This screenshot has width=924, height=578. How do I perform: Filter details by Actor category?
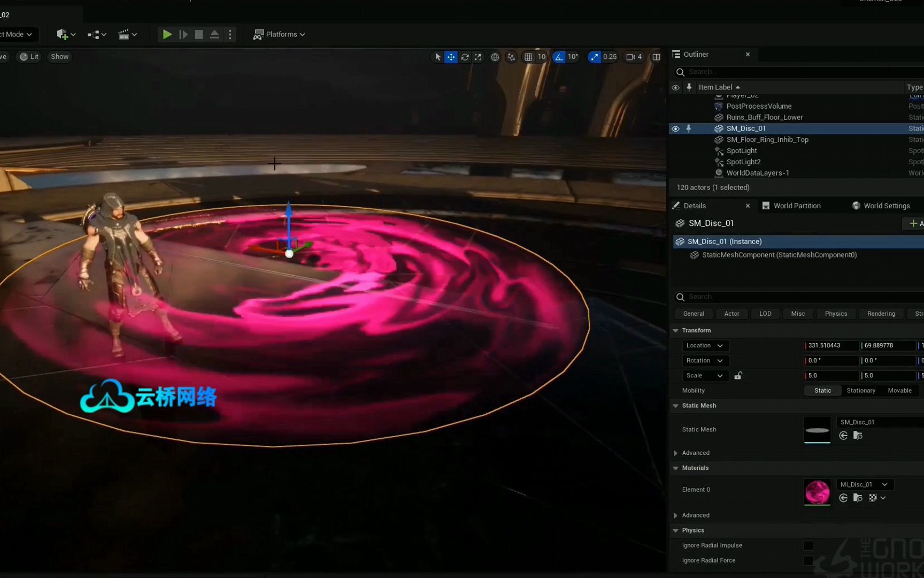731,314
